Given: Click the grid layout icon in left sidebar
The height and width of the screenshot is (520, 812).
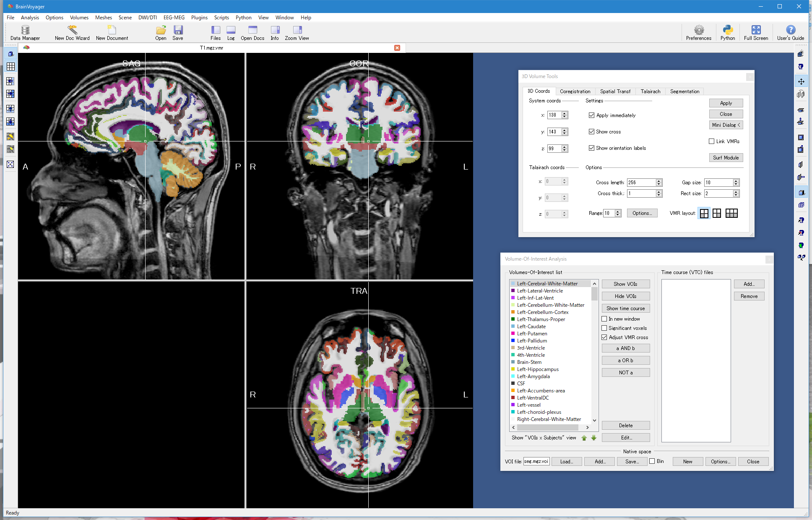Looking at the screenshot, I should pos(10,66).
